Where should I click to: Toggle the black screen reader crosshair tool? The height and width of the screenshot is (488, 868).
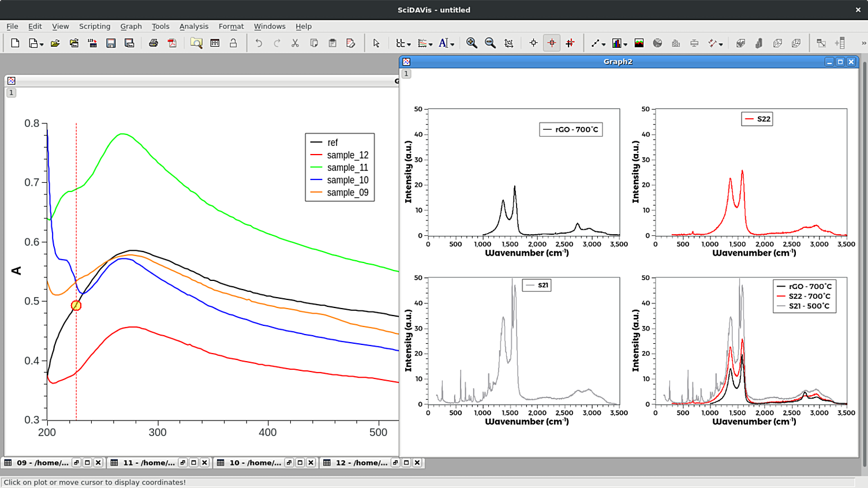[533, 43]
